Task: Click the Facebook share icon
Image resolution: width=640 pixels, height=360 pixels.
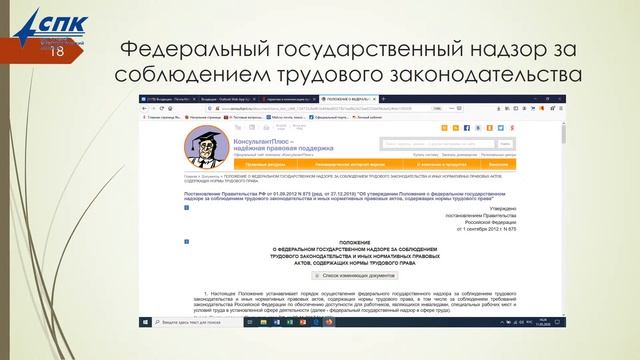Action: (x=467, y=128)
